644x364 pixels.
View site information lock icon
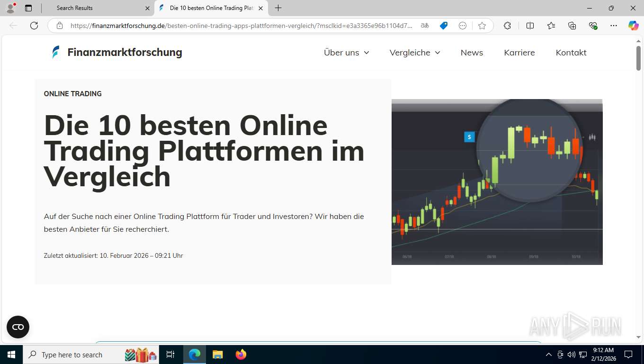[60, 26]
